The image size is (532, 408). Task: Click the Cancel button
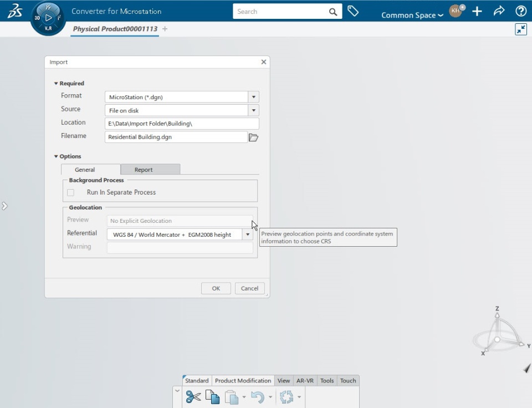point(250,288)
